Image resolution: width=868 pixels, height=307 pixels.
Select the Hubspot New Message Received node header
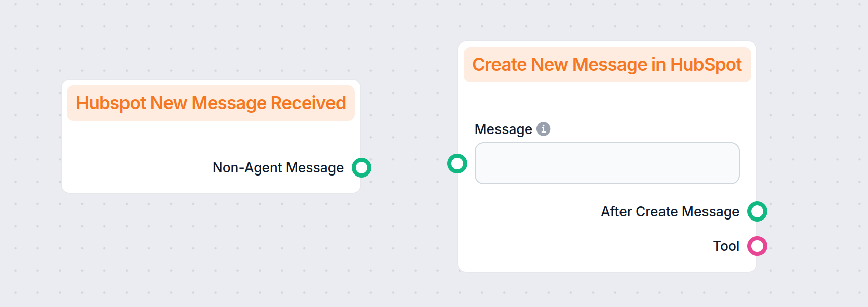tap(211, 103)
